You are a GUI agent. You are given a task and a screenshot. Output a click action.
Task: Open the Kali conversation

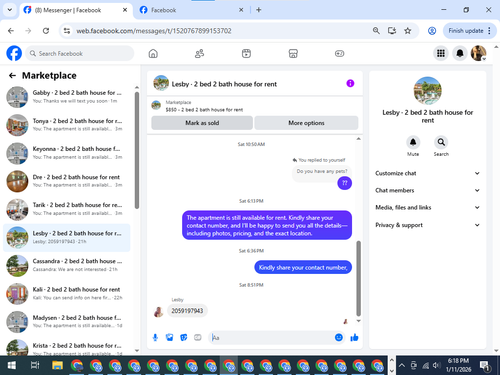(67, 294)
